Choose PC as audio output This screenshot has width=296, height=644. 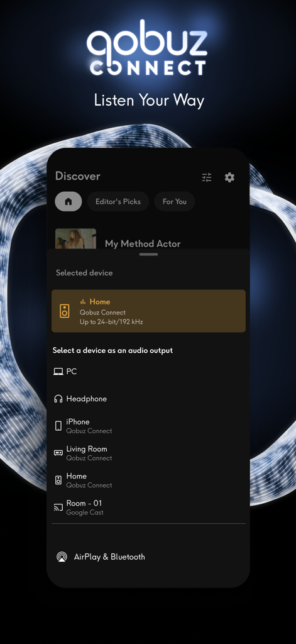[148, 372]
